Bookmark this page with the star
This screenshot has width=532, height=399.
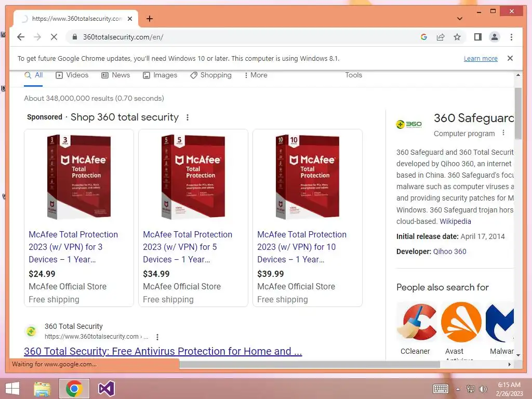click(457, 37)
